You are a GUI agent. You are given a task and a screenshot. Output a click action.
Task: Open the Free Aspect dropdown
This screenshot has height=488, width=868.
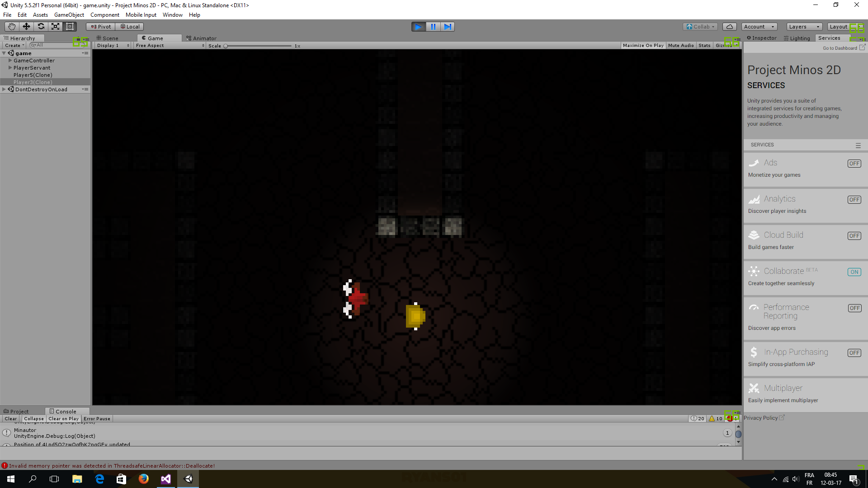[170, 46]
